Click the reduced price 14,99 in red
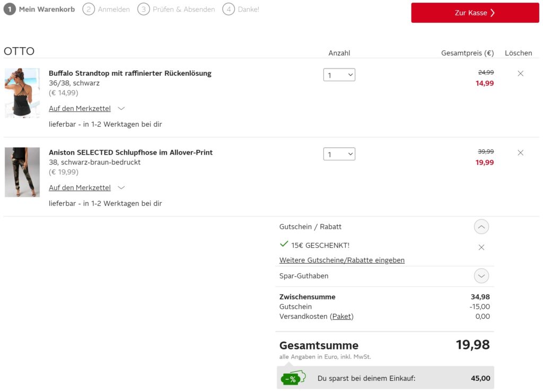This screenshot has height=392, width=543. click(x=485, y=83)
